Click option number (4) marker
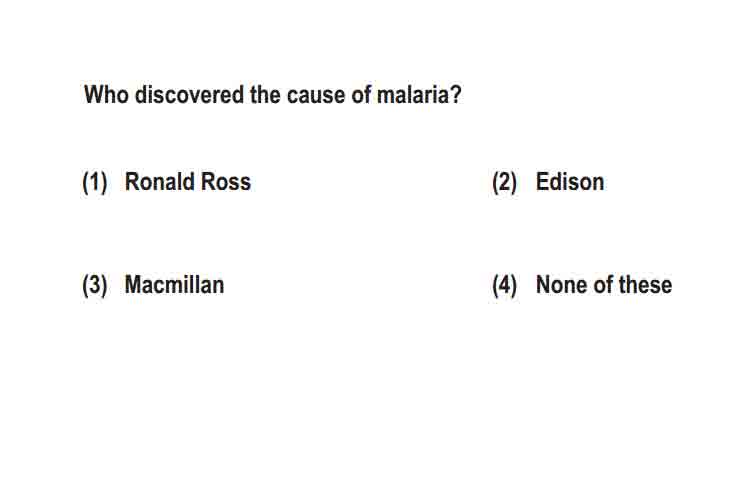 pos(505,286)
